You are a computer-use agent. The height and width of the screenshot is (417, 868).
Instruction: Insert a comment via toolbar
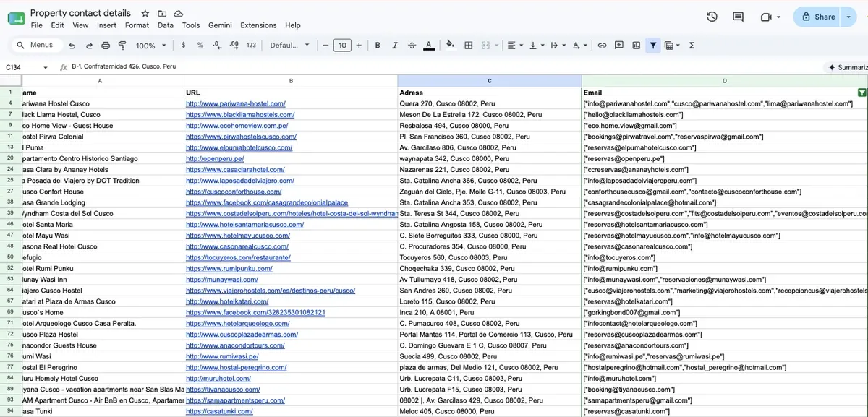coord(619,46)
